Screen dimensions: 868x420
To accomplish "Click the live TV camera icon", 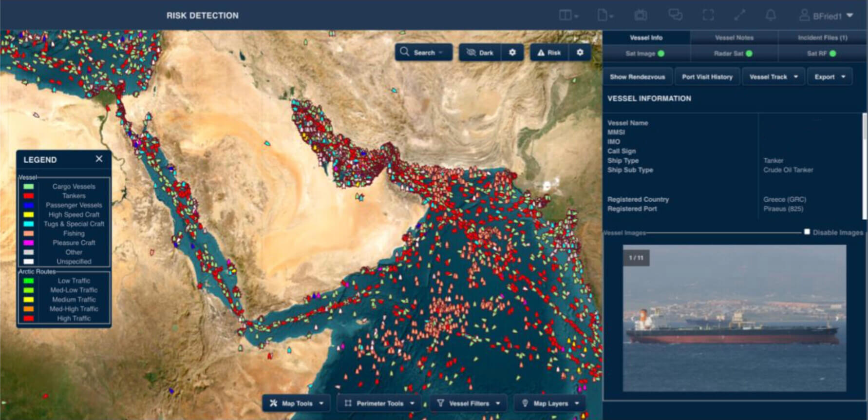I will (641, 16).
